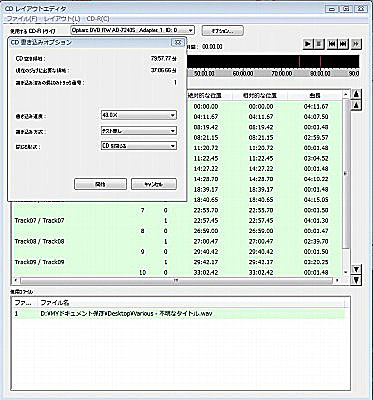This screenshot has height=400, width=373.
Task: Click the 02:39.70 length cell
Action: point(316,241)
